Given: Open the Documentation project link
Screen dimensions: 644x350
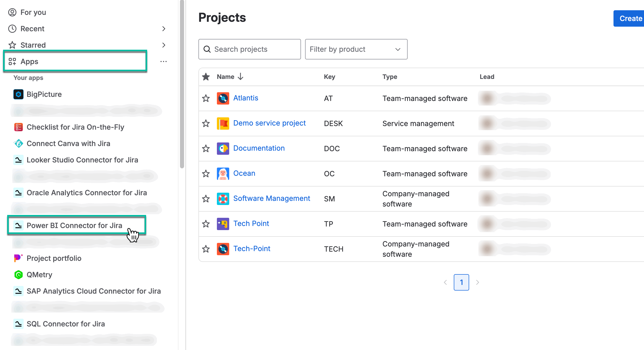Looking at the screenshot, I should (259, 148).
